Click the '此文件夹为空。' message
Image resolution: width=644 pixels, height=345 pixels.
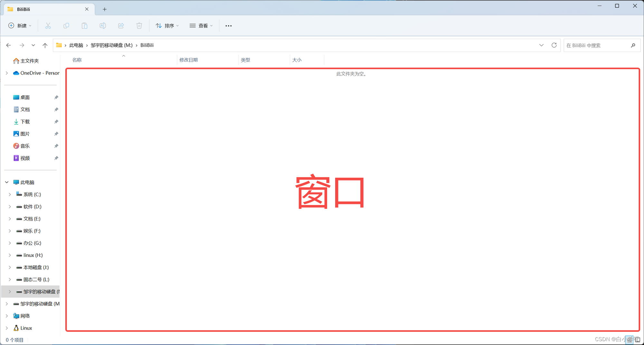coord(351,74)
